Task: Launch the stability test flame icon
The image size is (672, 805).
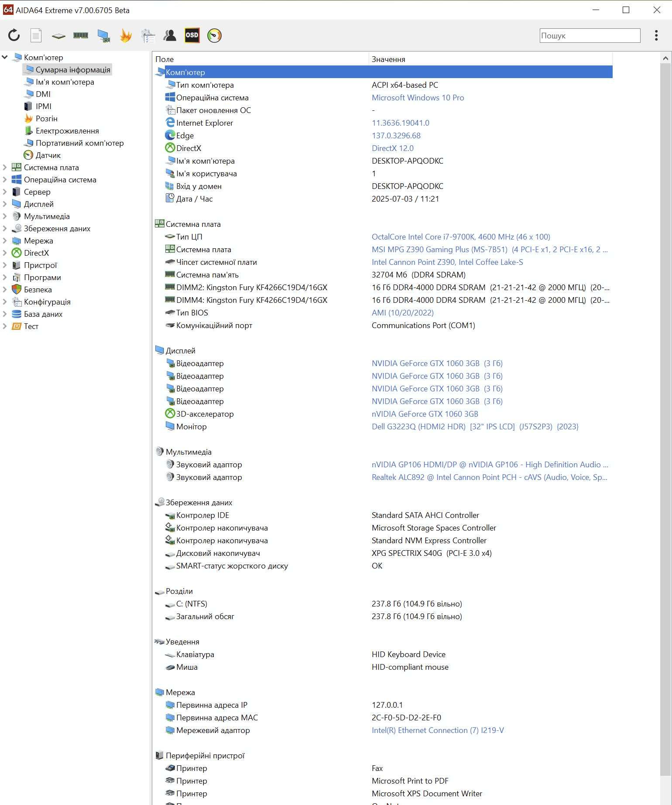Action: (x=126, y=35)
